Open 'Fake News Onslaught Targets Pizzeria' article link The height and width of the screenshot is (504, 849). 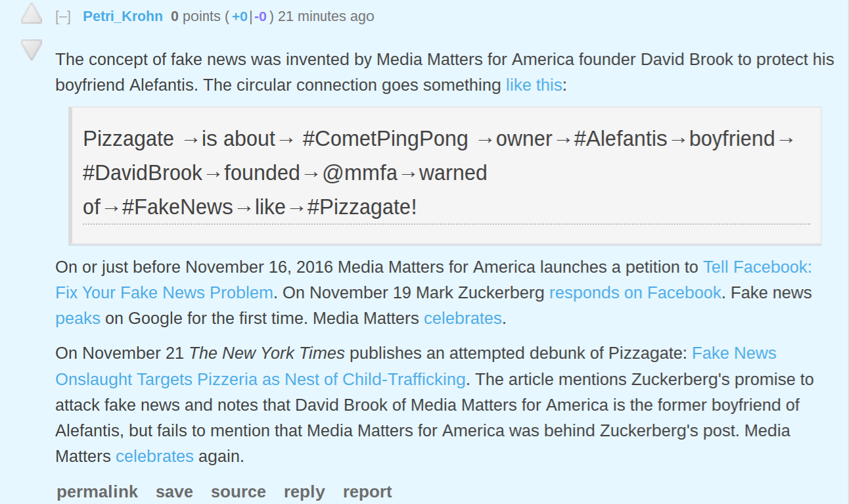pyautogui.click(x=260, y=379)
